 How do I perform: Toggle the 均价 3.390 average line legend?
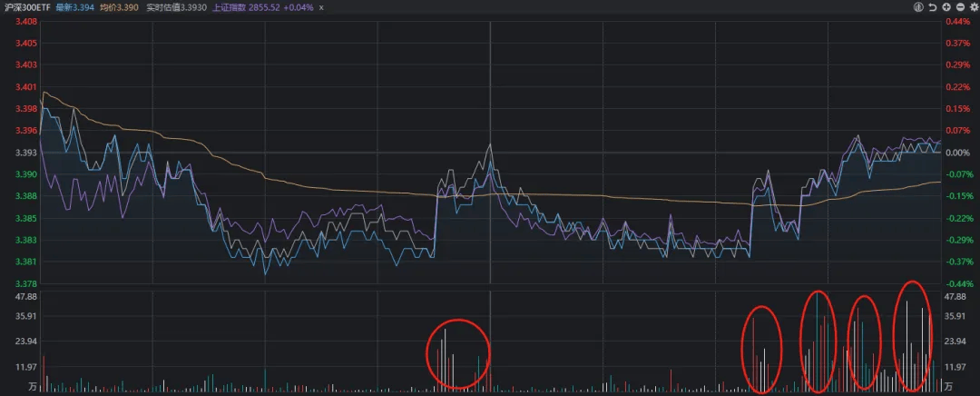coord(119,7)
